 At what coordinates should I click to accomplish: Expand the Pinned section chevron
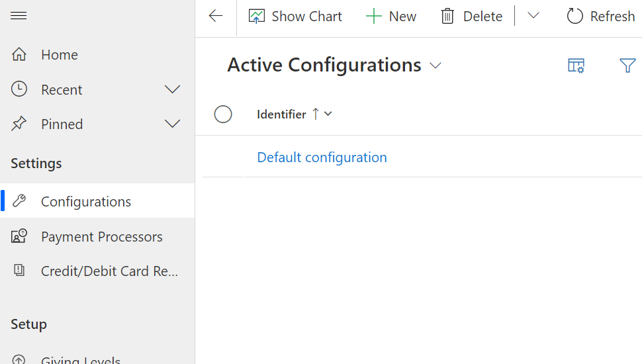172,124
